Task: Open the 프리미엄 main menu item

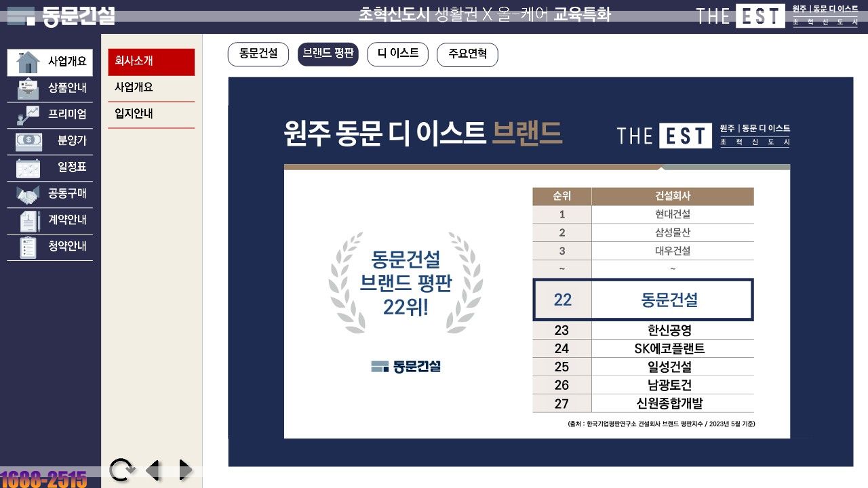Action: coord(50,115)
